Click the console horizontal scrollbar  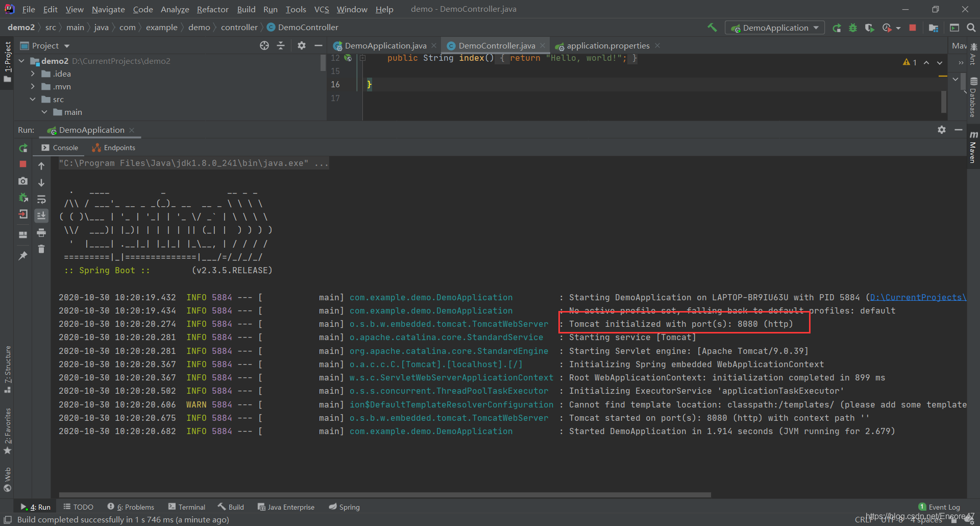pos(385,494)
